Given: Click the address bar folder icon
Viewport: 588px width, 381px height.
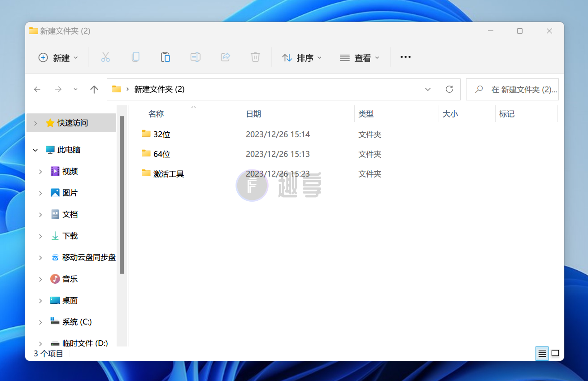Looking at the screenshot, I should [x=117, y=89].
